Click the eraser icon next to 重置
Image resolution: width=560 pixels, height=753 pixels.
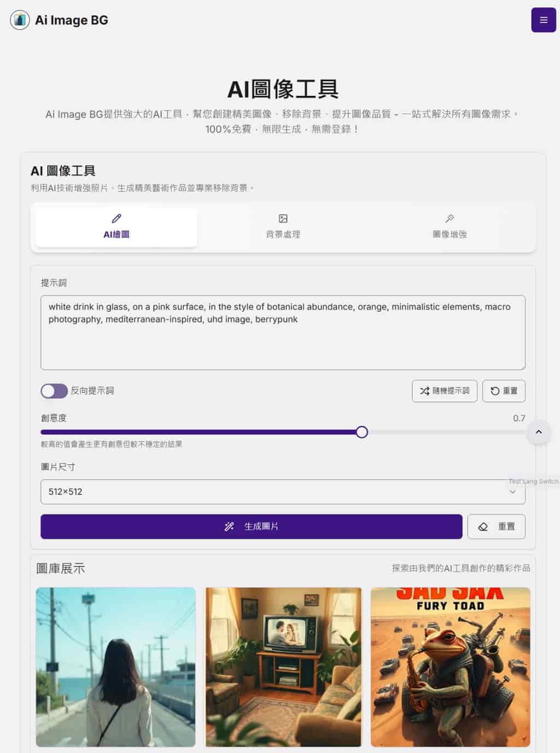(x=483, y=526)
